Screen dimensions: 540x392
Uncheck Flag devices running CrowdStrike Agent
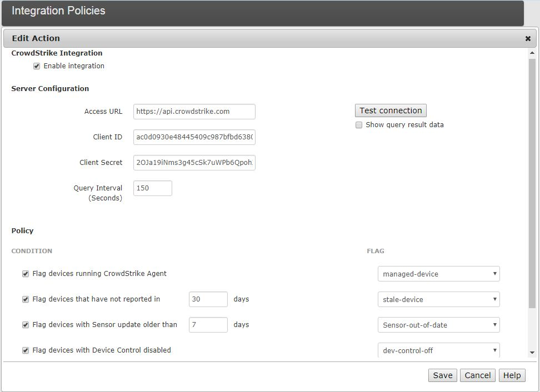(x=26, y=274)
